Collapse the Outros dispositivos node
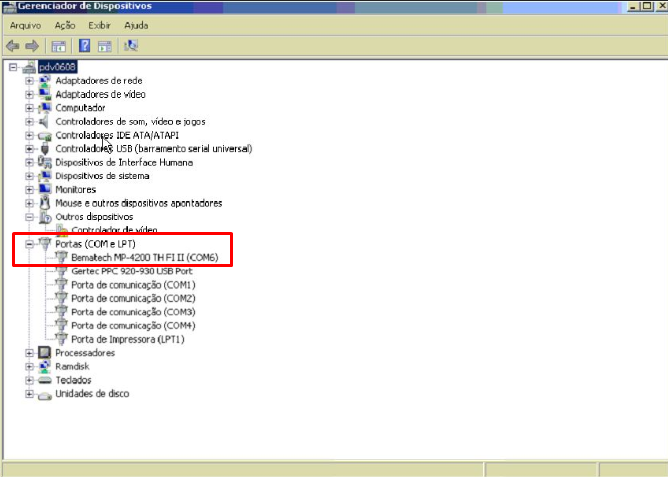668x477 pixels. 29,217
